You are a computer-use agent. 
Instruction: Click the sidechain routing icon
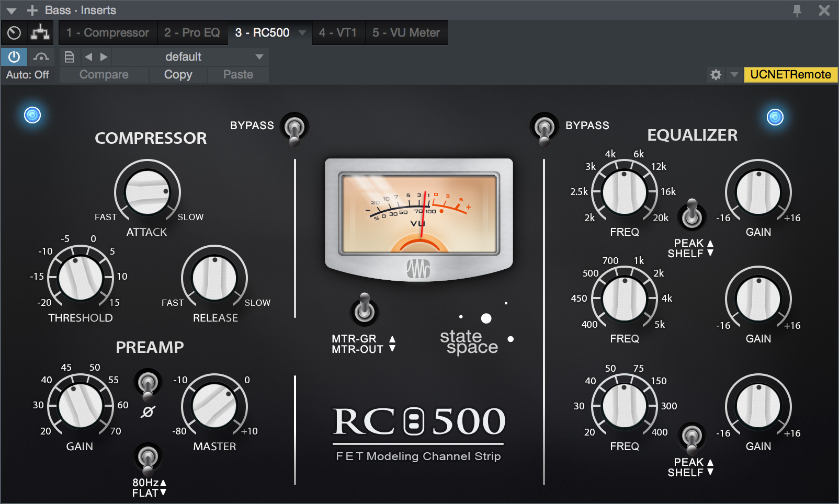pos(40,32)
